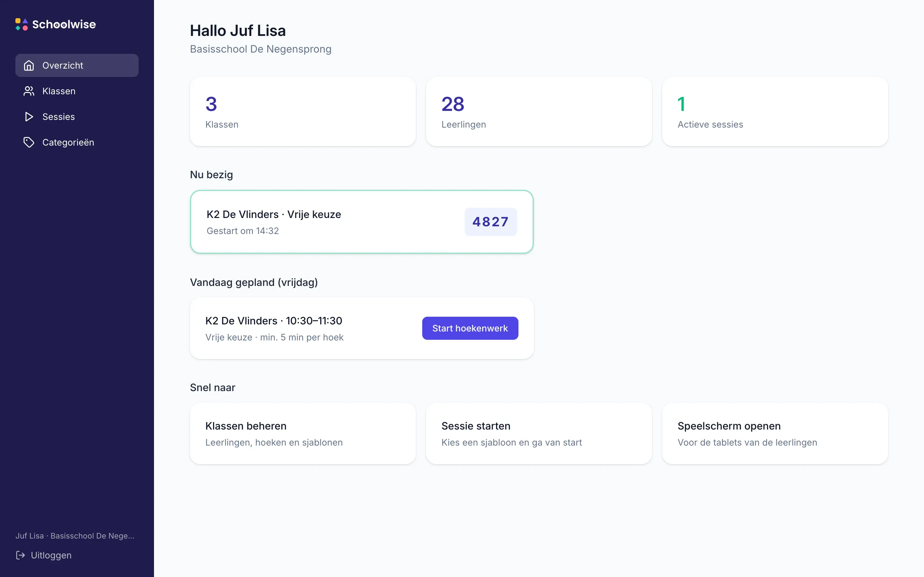Click the tag icon next to Categorieën
Image resolution: width=924 pixels, height=577 pixels.
29,142
